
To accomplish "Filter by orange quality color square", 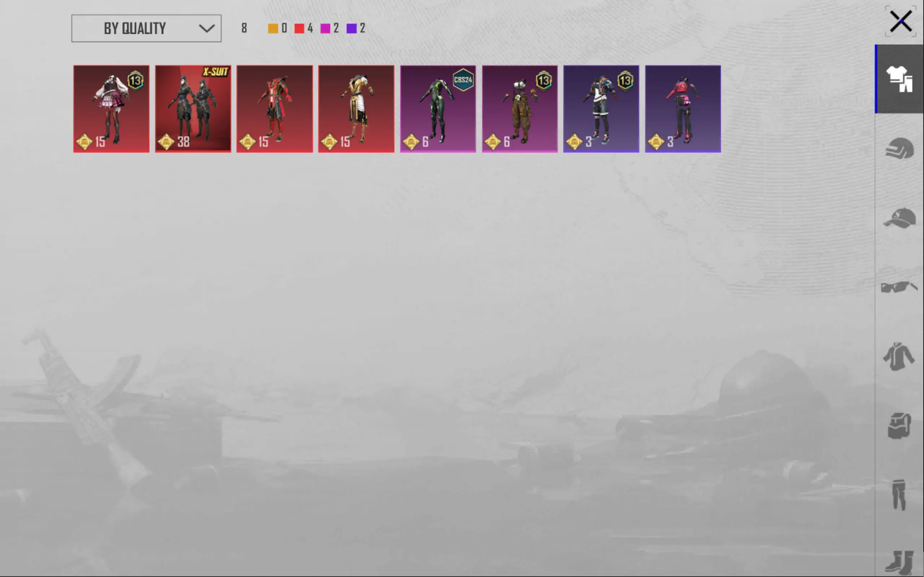I will point(273,28).
